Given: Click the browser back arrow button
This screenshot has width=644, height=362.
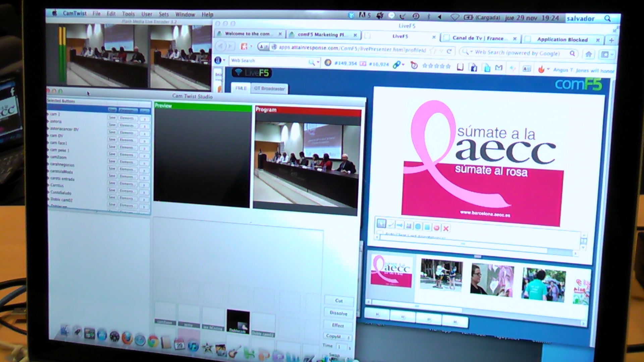Looking at the screenshot, I should point(220,46).
